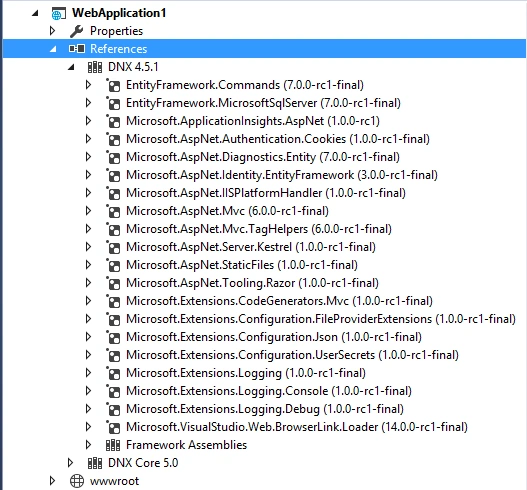Image resolution: width=527 pixels, height=490 pixels.
Task: Click the DNX Core 5.0 library icon
Action: pyautogui.click(x=95, y=463)
